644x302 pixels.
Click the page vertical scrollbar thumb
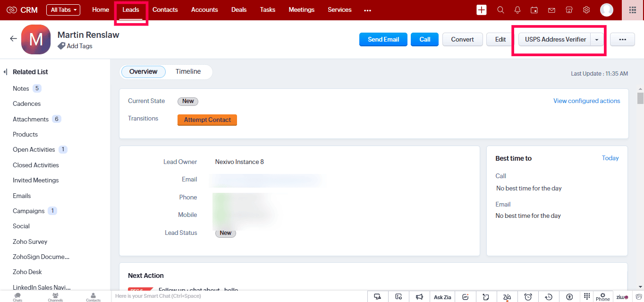[x=641, y=98]
